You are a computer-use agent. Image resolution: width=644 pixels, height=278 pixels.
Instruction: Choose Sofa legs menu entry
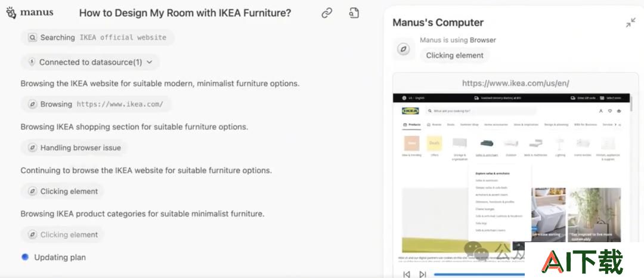481,223
